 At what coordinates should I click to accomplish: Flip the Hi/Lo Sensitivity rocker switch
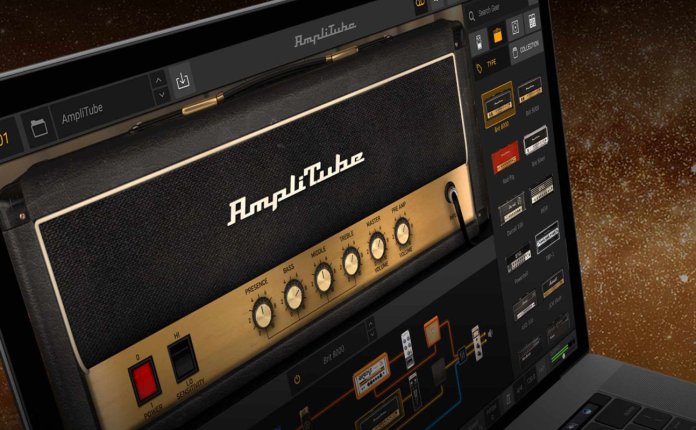(x=181, y=358)
